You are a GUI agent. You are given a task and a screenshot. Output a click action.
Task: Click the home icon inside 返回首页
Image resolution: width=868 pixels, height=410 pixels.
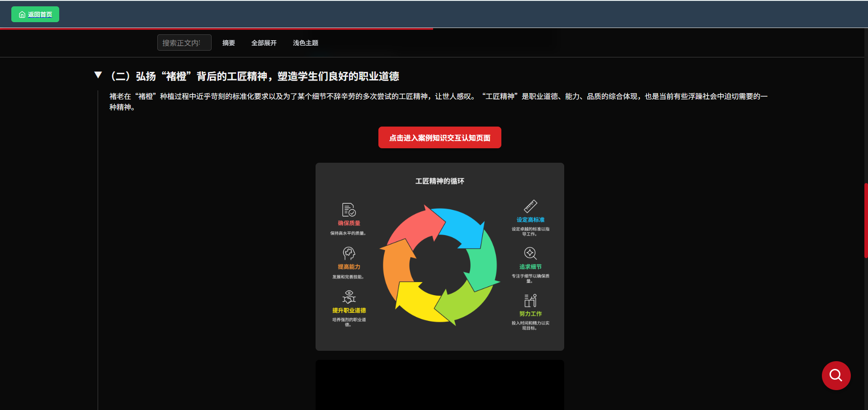click(x=22, y=14)
